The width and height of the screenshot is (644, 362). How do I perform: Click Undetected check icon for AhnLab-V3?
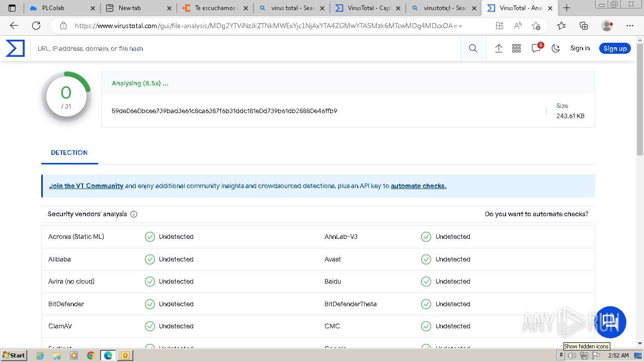[x=426, y=237]
